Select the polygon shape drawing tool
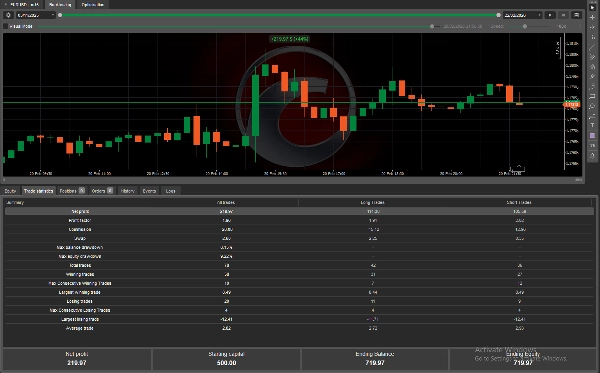The image size is (600, 373). click(x=592, y=106)
